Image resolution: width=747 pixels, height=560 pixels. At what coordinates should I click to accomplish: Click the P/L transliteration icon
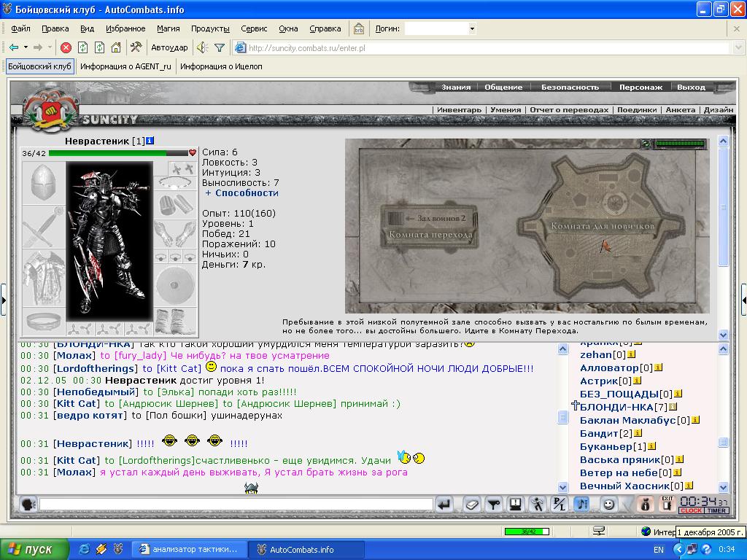tap(560, 505)
